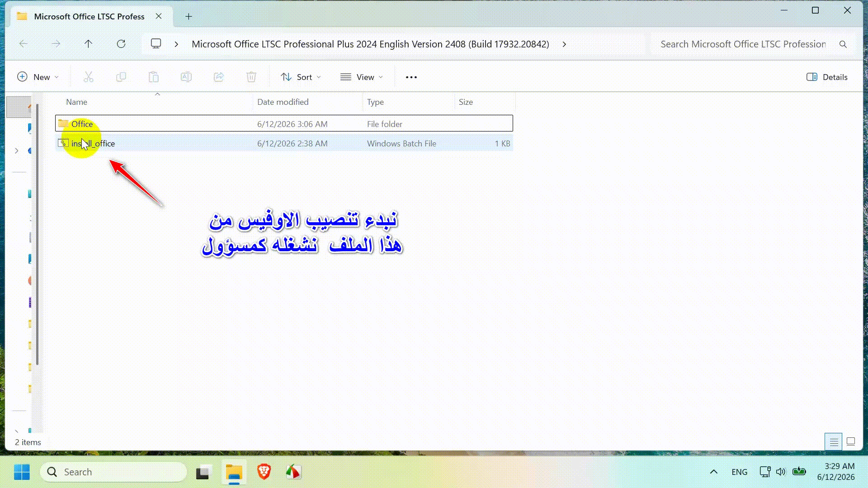Screen dimensions: 868x488
Task: Launch Brave browser from taskbar
Action: click(x=264, y=472)
